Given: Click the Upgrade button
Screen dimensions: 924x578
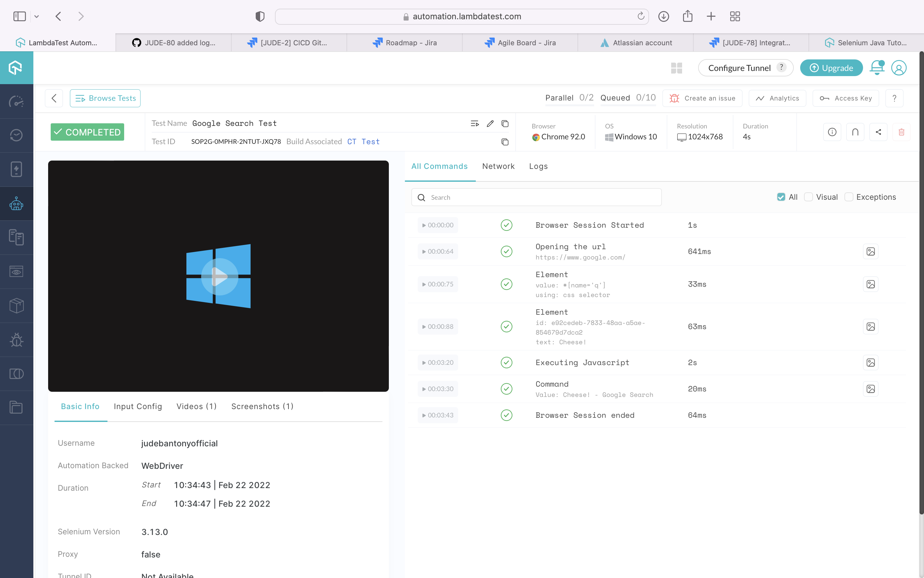Looking at the screenshot, I should (x=831, y=68).
